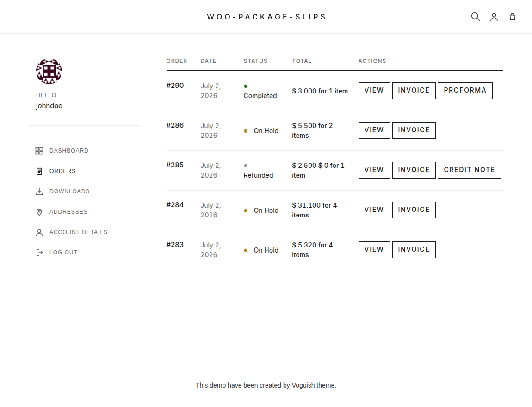Click the Log Out arrow icon
Image resolution: width=532 pixels, height=407 pixels.
click(x=40, y=253)
